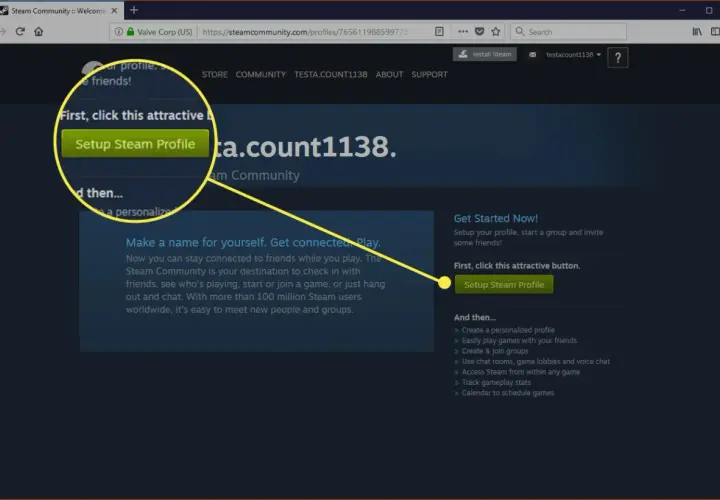Focus the browser Search field
Image resolution: width=720 pixels, height=500 pixels.
coord(568,32)
